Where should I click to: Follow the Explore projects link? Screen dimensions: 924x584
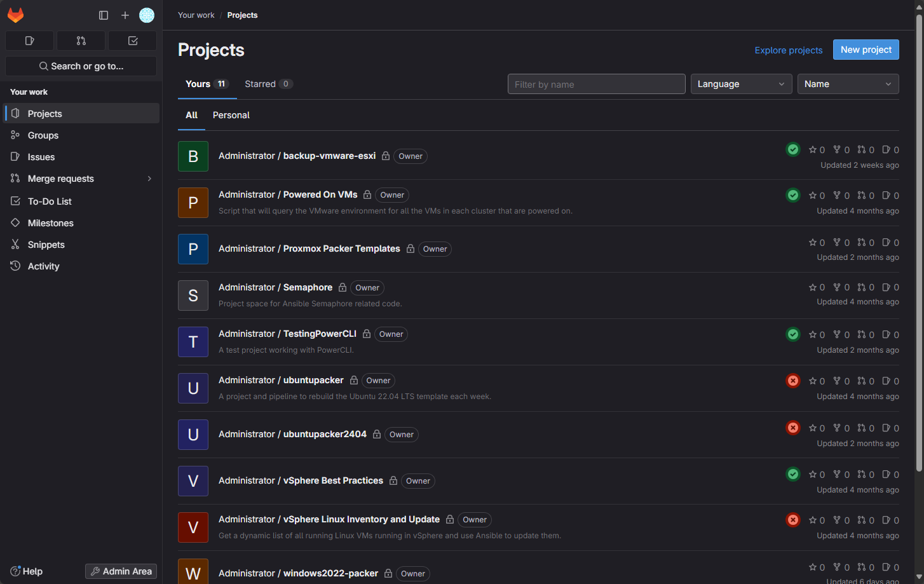pyautogui.click(x=788, y=50)
